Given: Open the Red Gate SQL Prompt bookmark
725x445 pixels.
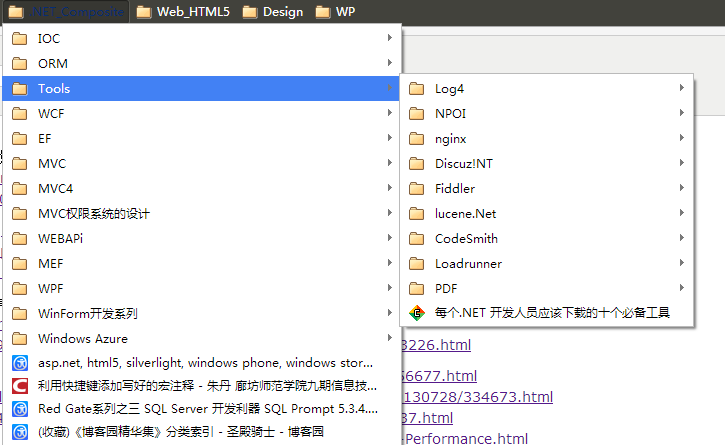Looking at the screenshot, I should [201, 409].
